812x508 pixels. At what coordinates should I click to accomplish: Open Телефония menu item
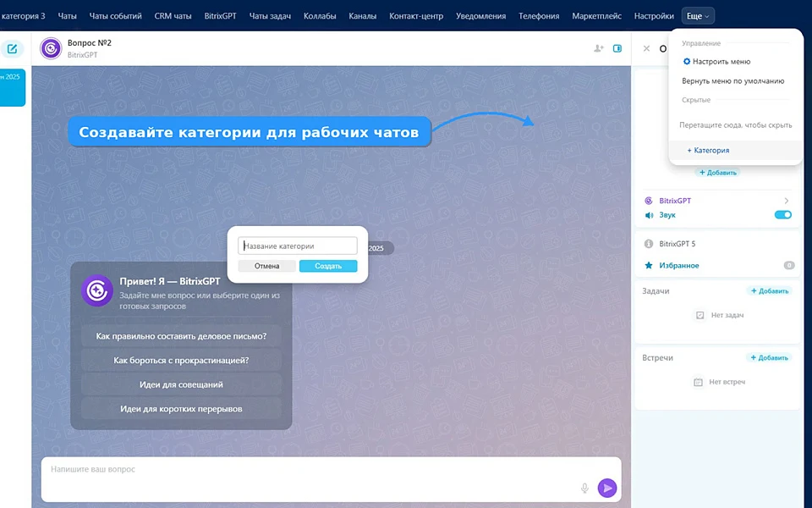[x=539, y=16]
